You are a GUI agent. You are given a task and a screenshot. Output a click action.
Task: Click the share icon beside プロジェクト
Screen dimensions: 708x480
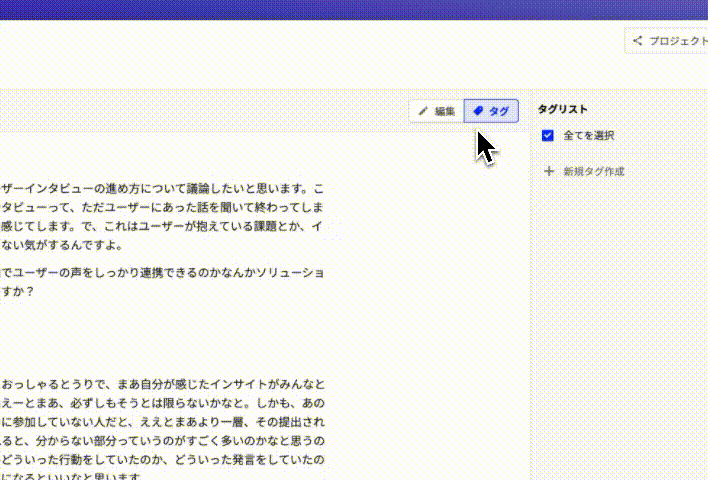pos(637,41)
